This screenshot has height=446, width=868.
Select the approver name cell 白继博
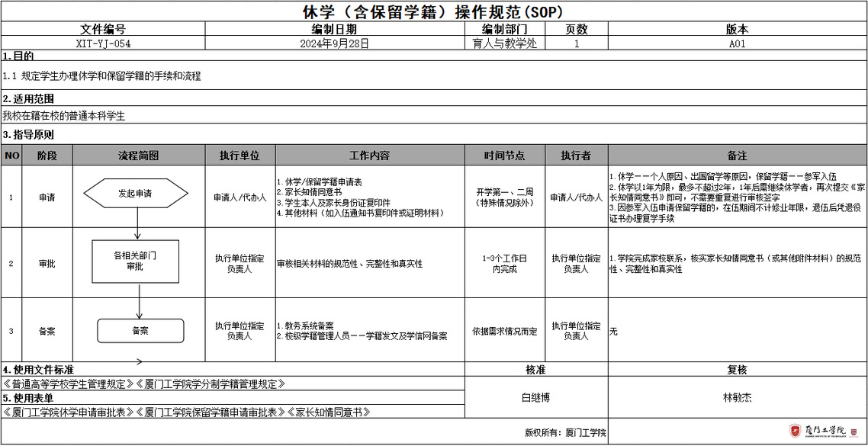click(535, 397)
